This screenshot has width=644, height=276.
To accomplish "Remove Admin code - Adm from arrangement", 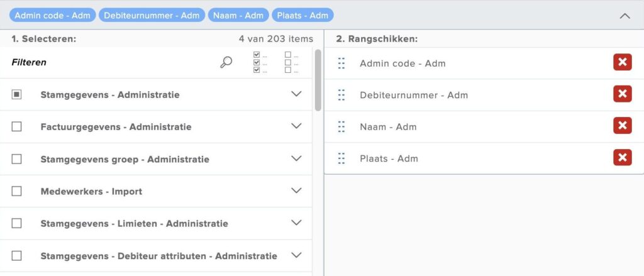I will point(622,62).
